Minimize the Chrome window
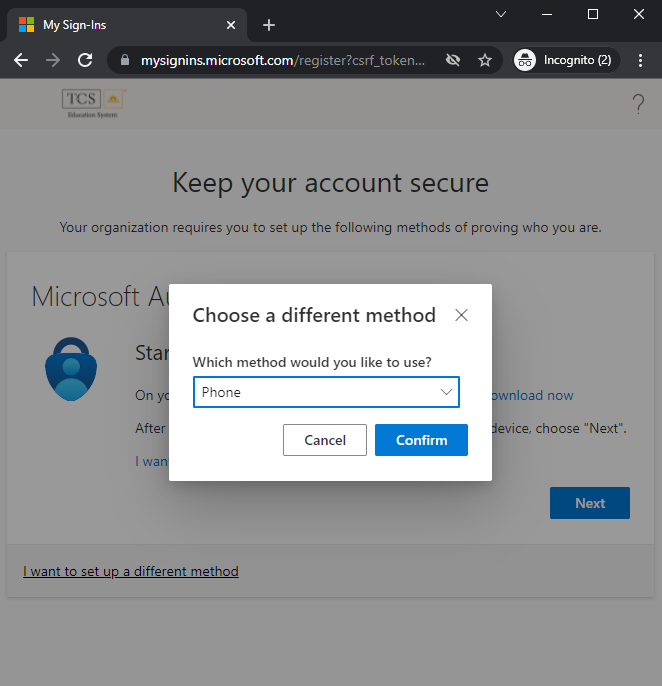This screenshot has height=686, width=662. 547,14
